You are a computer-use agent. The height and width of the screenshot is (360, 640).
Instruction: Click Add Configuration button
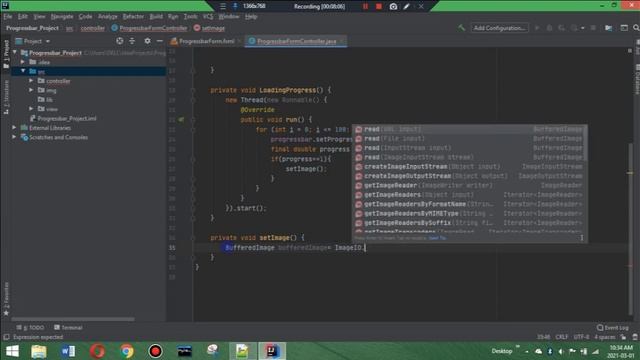pyautogui.click(x=499, y=28)
